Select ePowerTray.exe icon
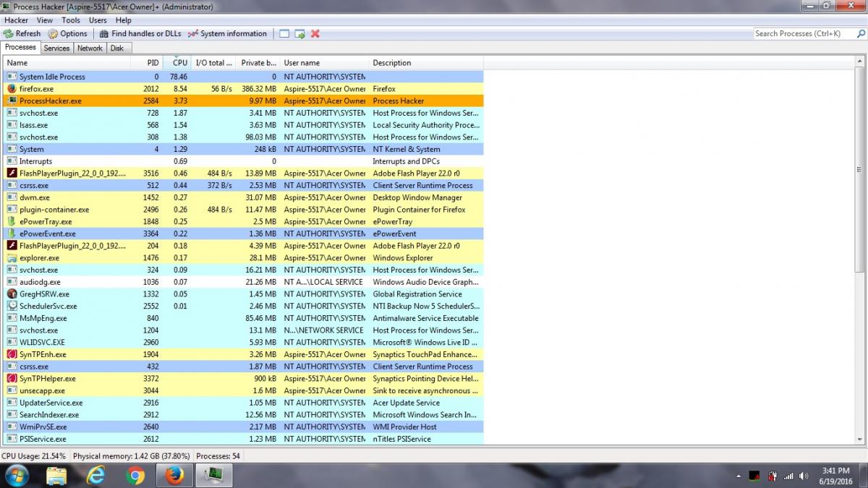Viewport: 868px width, 488px height. (x=12, y=221)
